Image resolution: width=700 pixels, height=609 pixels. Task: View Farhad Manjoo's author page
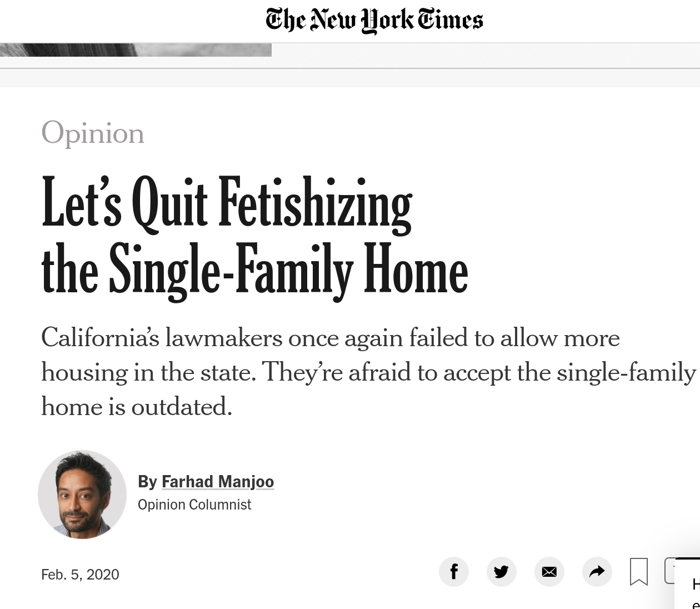(x=218, y=481)
